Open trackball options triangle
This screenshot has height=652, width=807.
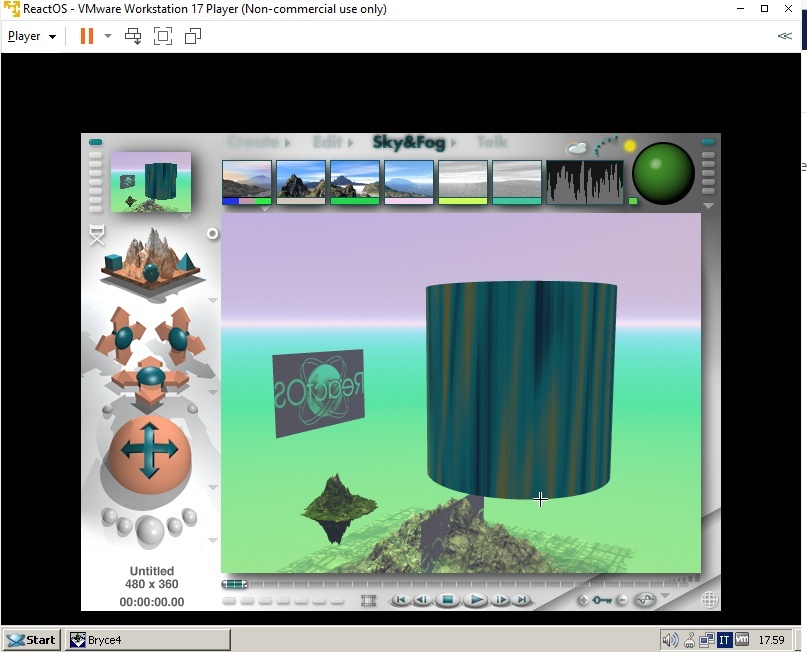tap(213, 487)
